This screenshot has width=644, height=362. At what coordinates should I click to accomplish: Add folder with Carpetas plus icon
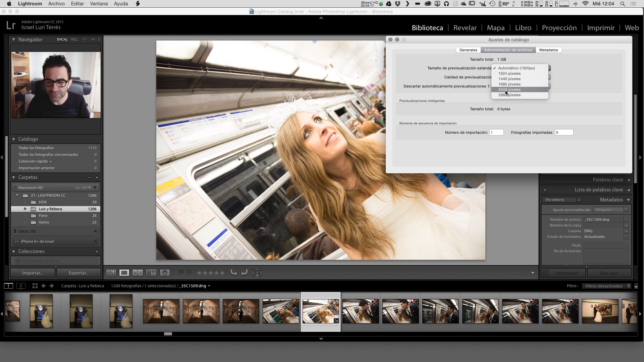coord(97,178)
